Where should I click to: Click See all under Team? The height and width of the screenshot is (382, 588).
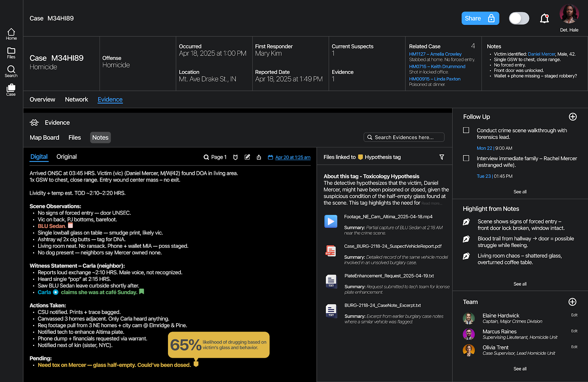(520, 369)
